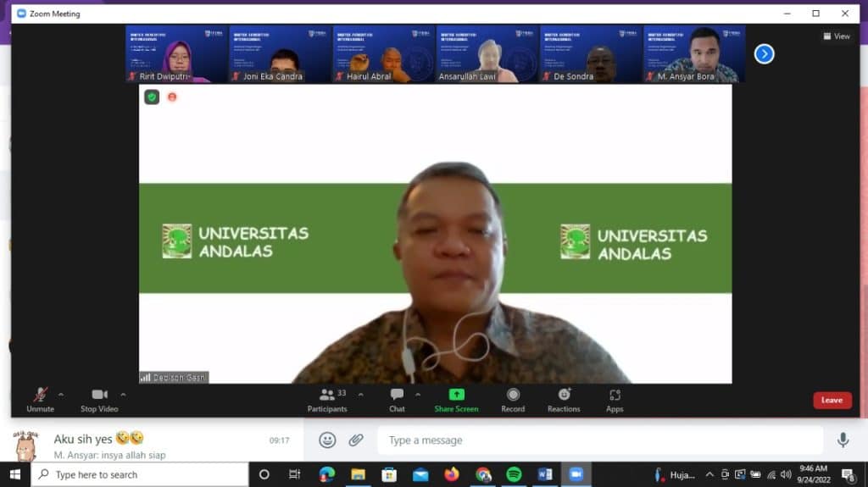Open the Zoom Chat panel

(397, 400)
